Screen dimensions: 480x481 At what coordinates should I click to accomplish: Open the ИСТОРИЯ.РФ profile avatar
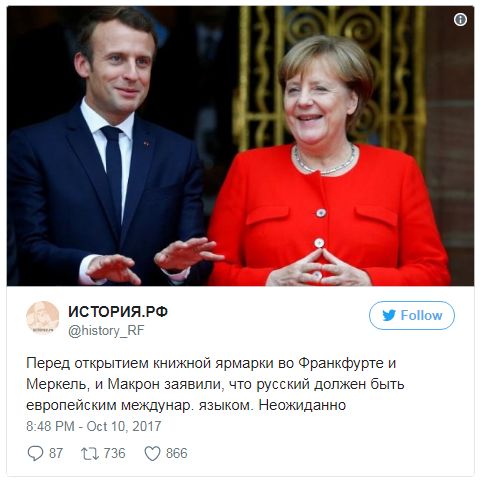[43, 318]
